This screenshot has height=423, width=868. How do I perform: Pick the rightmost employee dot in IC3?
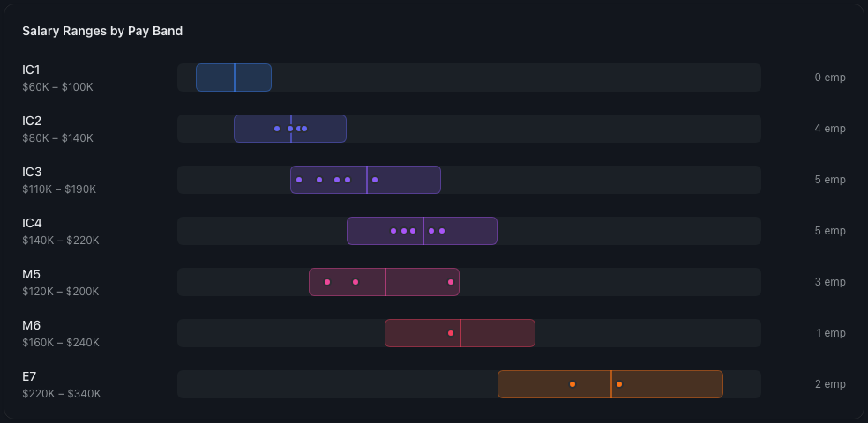click(x=375, y=180)
